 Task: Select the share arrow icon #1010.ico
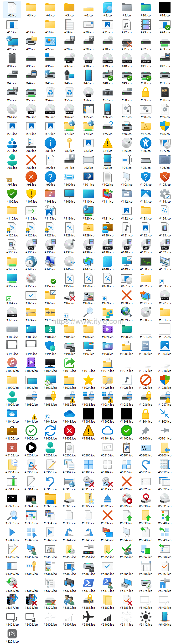[x=69, y=363]
